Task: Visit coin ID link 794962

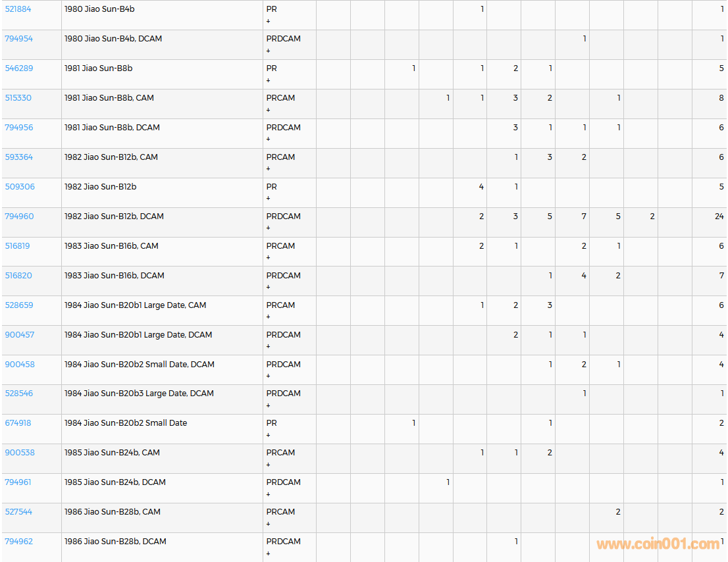Action: click(x=18, y=542)
